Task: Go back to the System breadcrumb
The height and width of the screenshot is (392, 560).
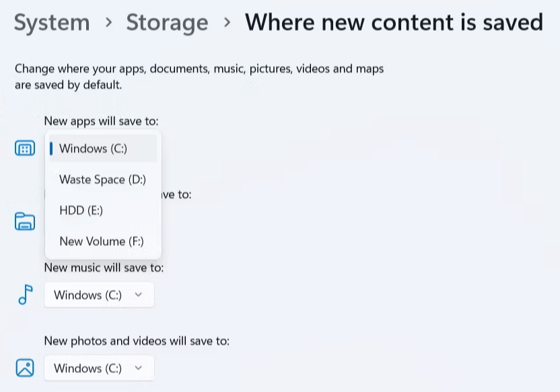Action: (52, 22)
